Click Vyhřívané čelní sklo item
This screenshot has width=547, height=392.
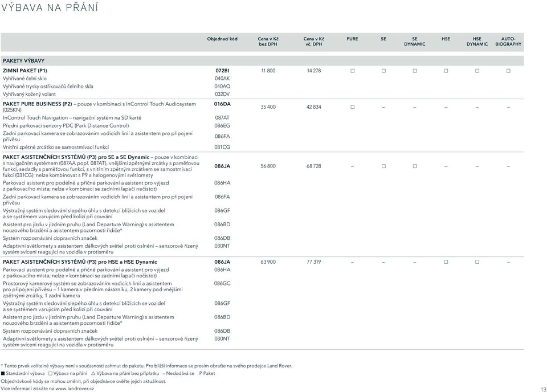tap(25, 79)
